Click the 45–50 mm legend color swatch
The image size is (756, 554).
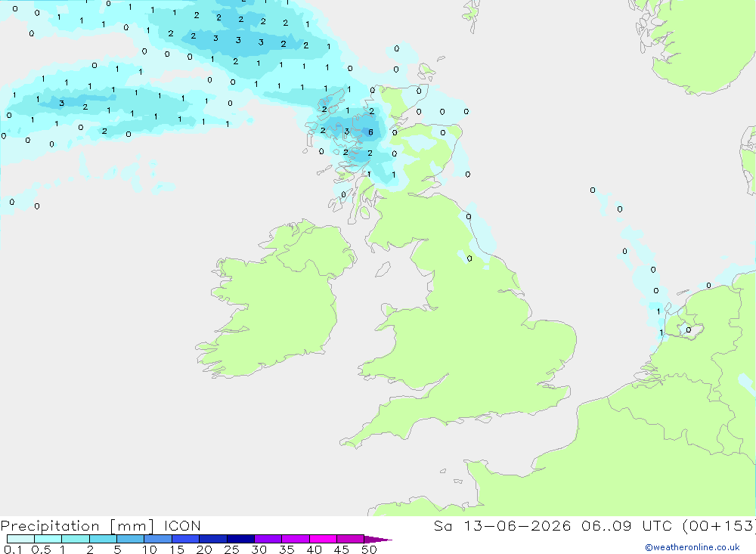[350, 539]
